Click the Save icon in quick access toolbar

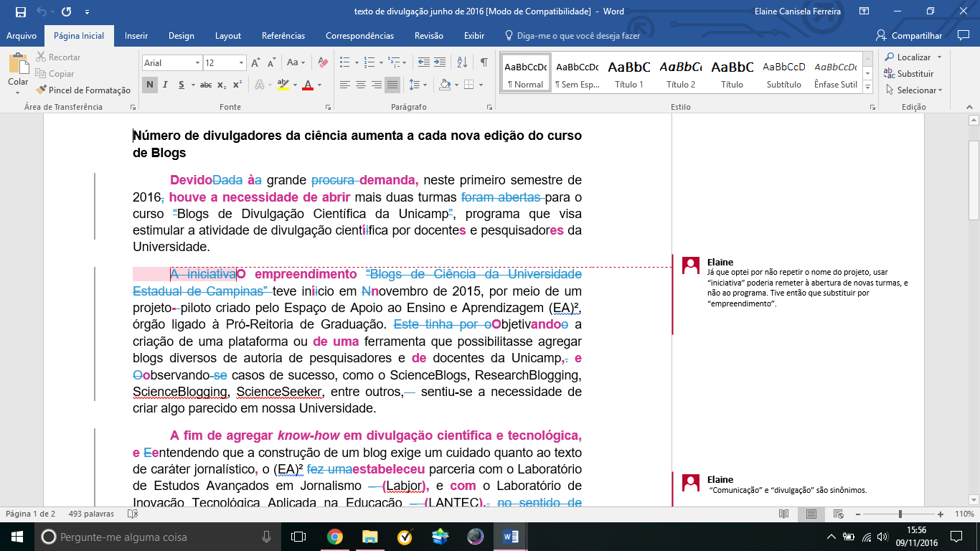point(20,12)
